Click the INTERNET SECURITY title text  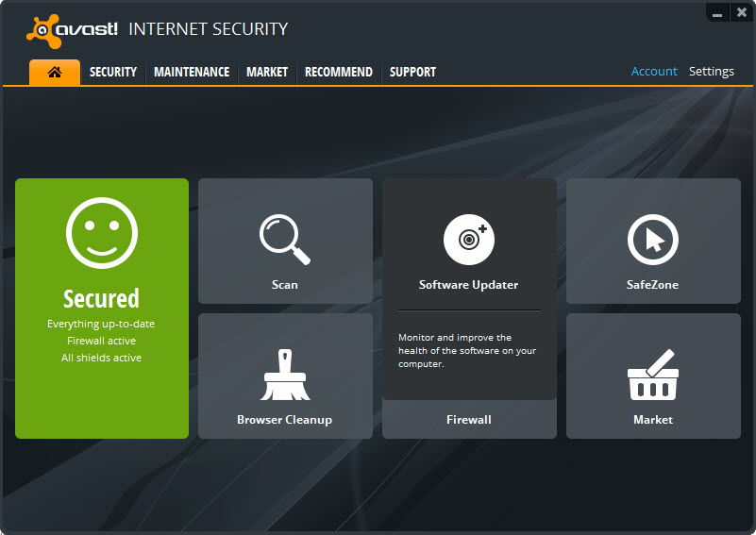coord(209,29)
